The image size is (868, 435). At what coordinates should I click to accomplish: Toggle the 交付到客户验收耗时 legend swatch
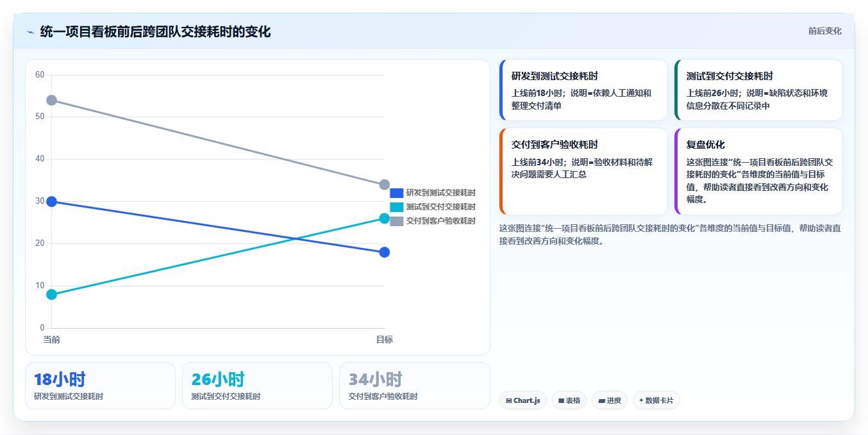click(397, 221)
